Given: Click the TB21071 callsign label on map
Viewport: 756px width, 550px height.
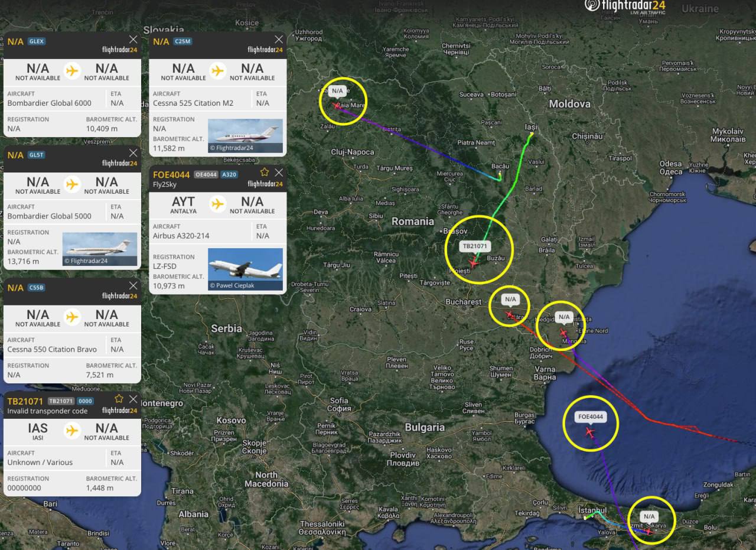Looking at the screenshot, I should coord(476,246).
